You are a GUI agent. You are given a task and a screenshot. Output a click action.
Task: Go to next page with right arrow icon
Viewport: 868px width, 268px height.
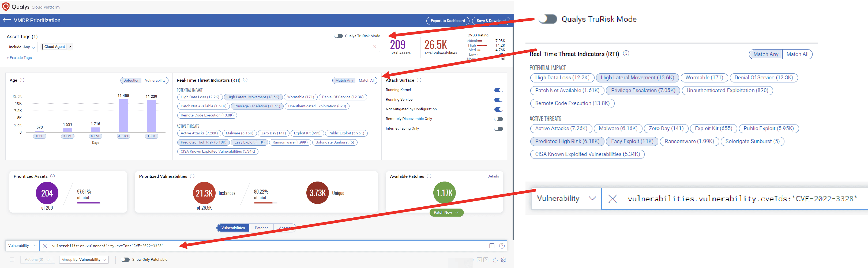486,260
